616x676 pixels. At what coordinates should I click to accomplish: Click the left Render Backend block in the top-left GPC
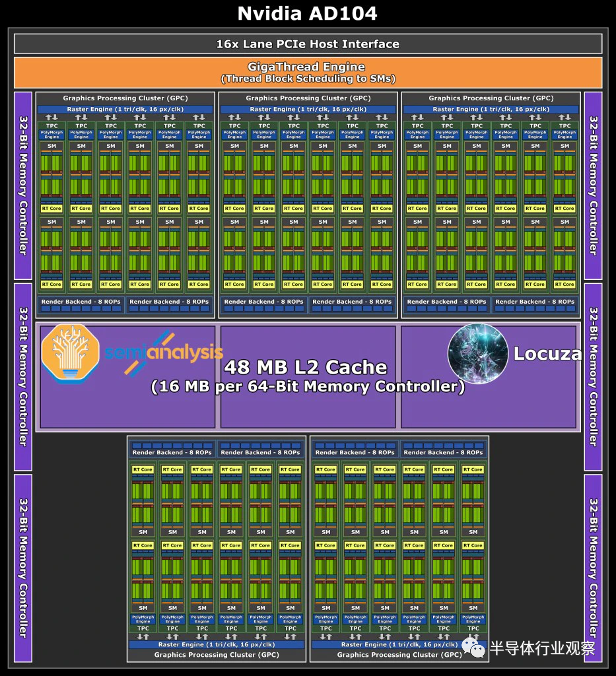pos(81,304)
